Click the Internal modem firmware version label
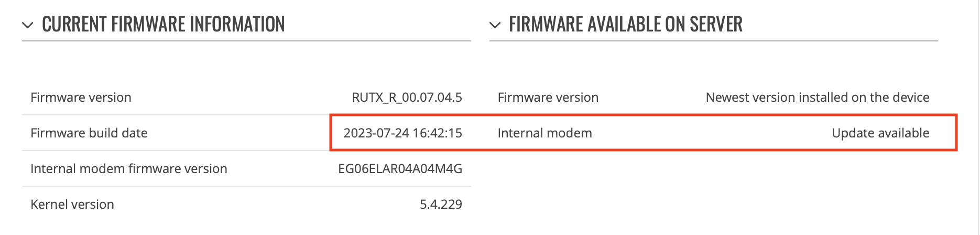Image resolution: width=980 pixels, height=235 pixels. pos(129,168)
